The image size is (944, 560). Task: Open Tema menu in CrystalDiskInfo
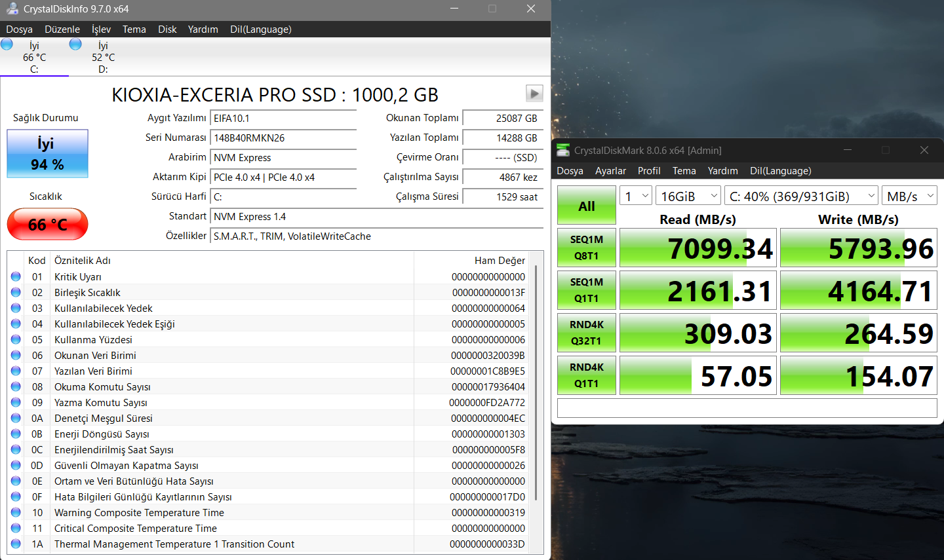click(134, 29)
